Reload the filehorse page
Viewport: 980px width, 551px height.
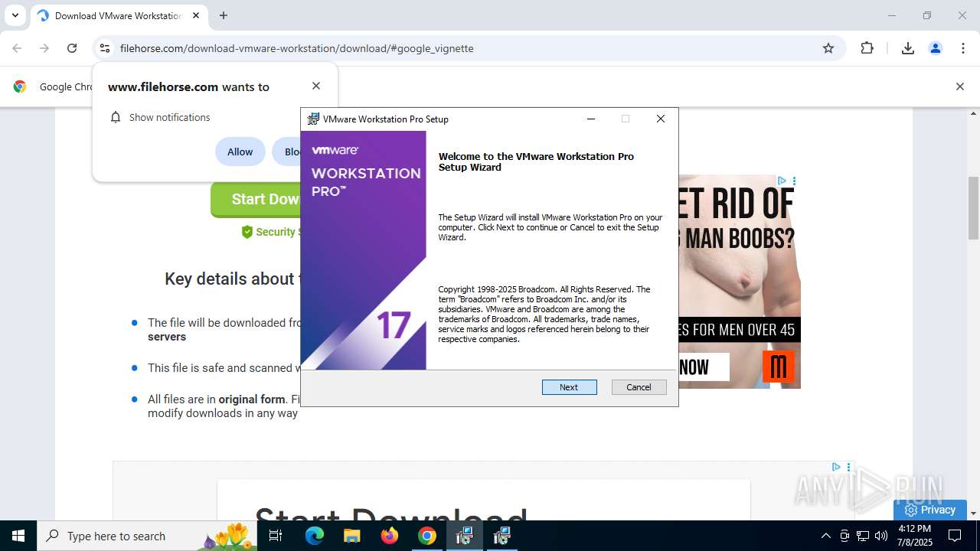tap(72, 48)
